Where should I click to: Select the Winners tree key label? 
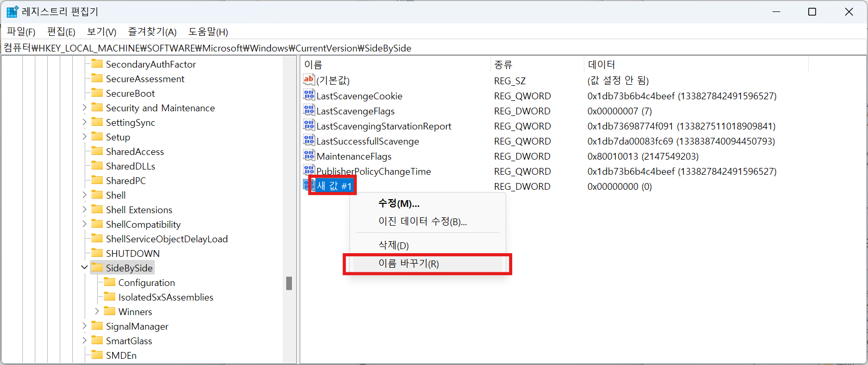pos(135,311)
